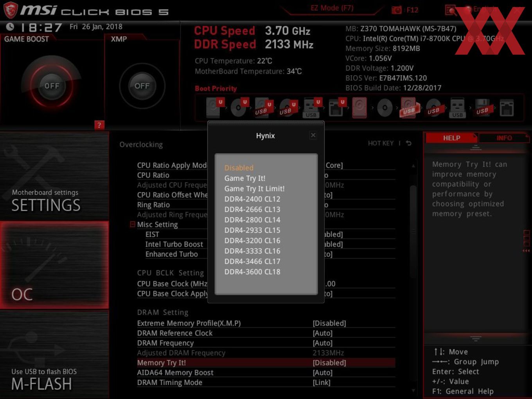Choose Disabled in the Hynix list
Screen dimensions: 532x399
click(x=239, y=168)
